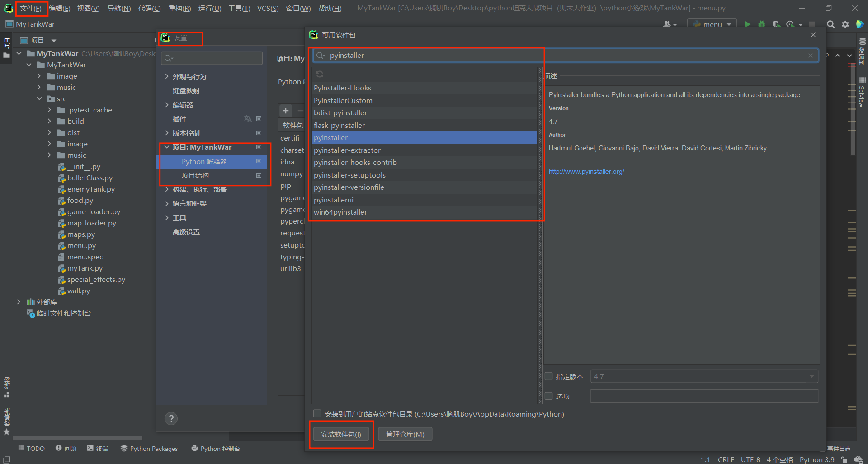
Task: Reload the package list refresh icon
Action: point(320,74)
